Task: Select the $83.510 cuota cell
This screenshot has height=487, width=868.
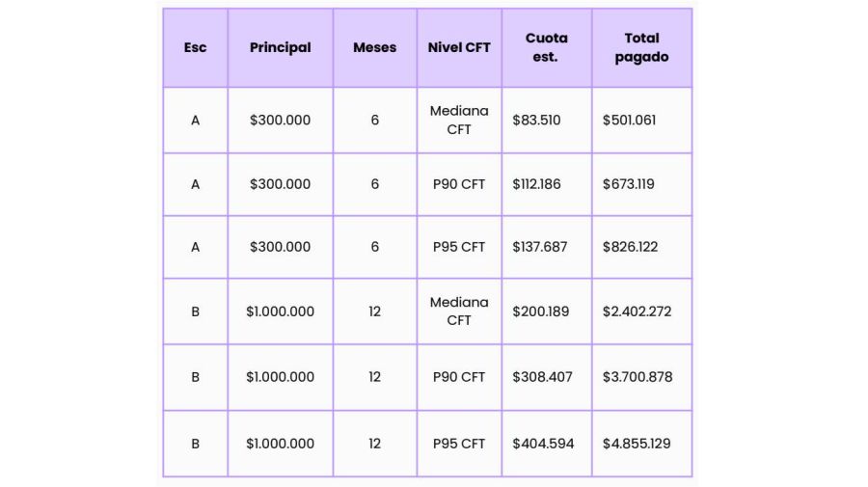Action: 546,121
